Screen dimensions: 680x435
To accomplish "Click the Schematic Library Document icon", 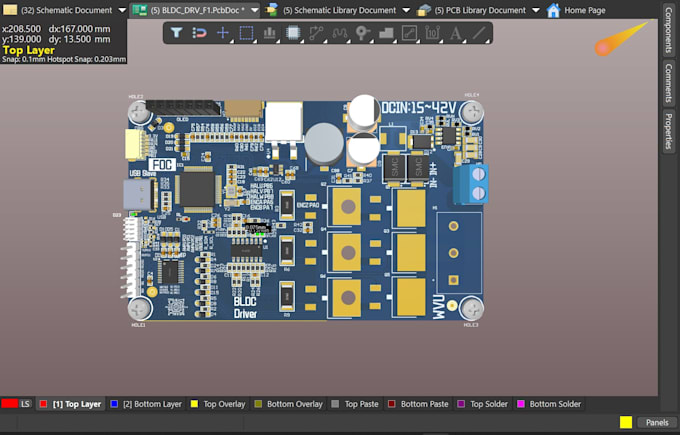I will coord(271,10).
